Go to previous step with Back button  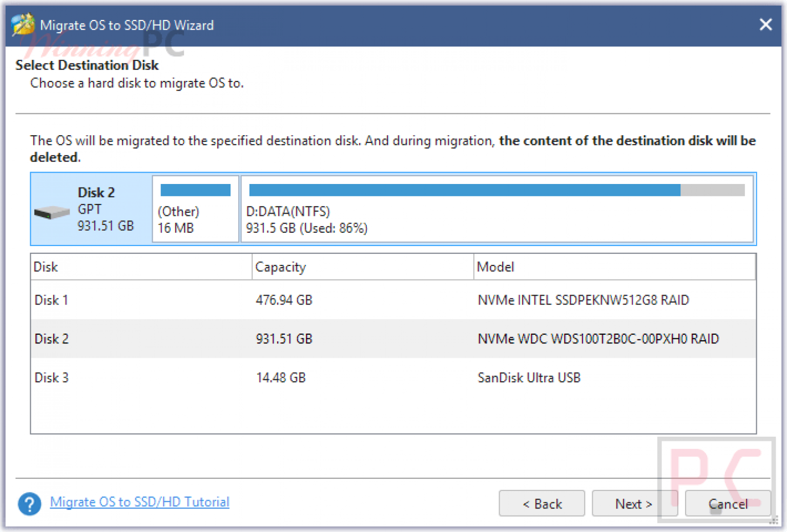coord(542,504)
